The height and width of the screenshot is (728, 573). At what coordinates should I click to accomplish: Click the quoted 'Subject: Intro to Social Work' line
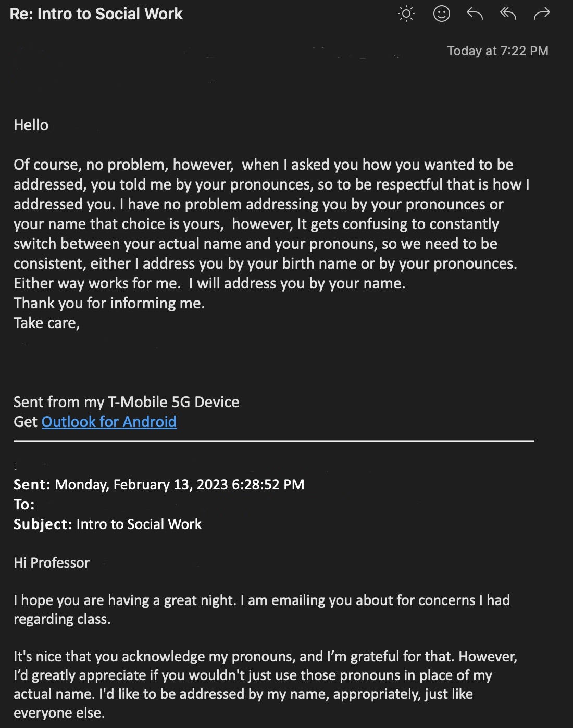pyautogui.click(x=107, y=524)
